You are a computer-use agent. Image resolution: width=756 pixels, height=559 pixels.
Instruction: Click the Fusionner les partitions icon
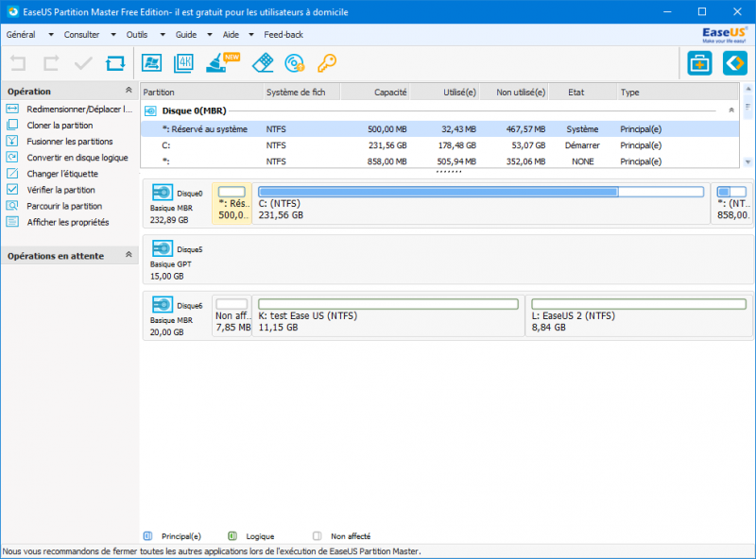[12, 141]
